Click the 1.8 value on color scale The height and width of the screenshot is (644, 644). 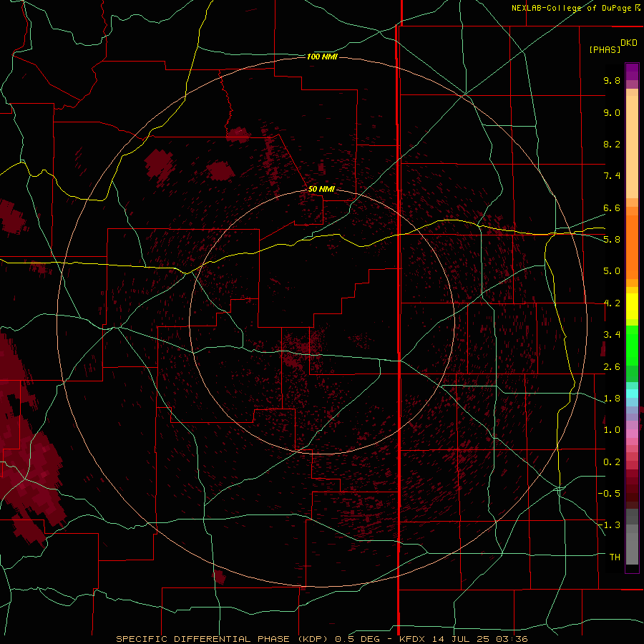(612, 399)
